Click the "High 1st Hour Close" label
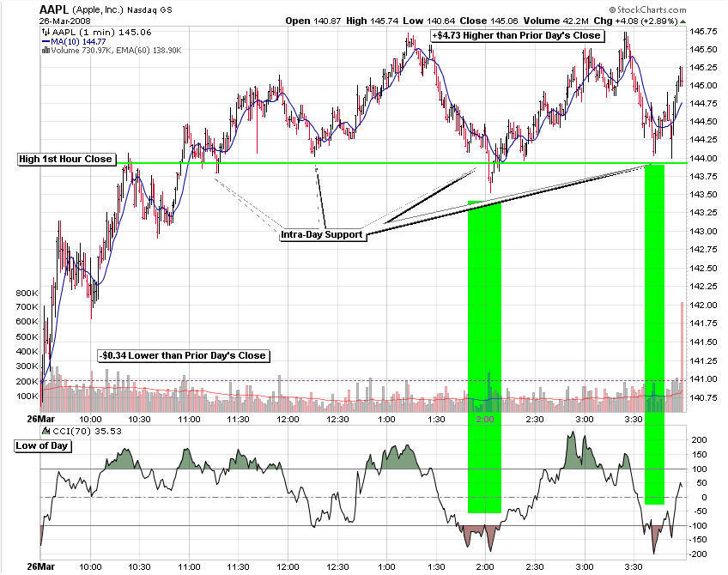The width and height of the screenshot is (728, 575). pyautogui.click(x=65, y=159)
